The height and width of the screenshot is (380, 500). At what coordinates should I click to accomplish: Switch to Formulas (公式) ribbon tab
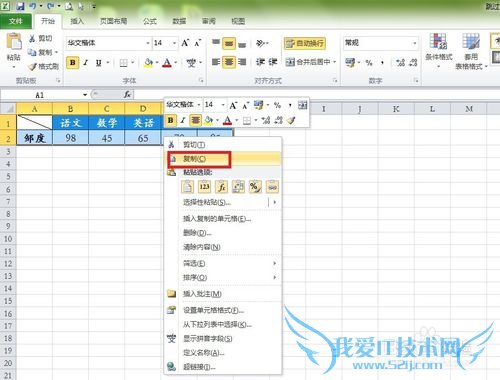pyautogui.click(x=150, y=21)
